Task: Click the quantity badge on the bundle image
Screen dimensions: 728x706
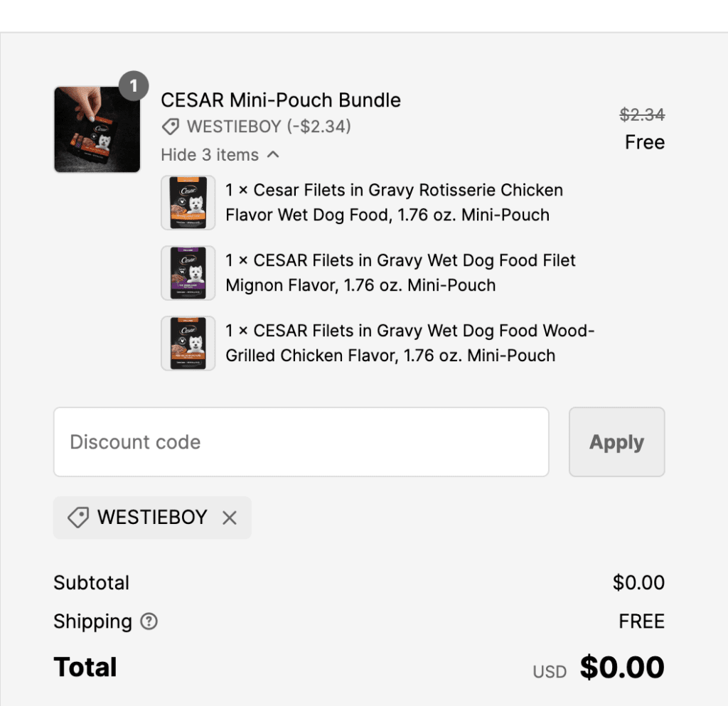Action: click(134, 87)
